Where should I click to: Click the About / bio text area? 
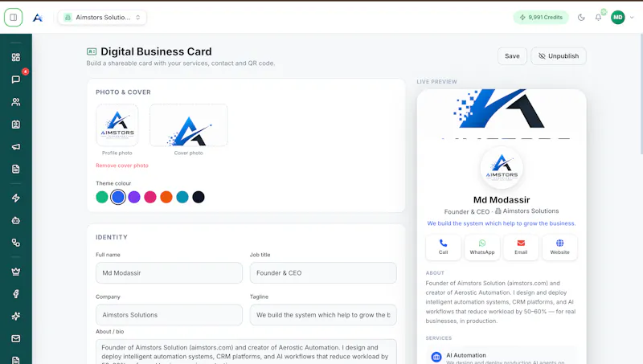(246, 352)
